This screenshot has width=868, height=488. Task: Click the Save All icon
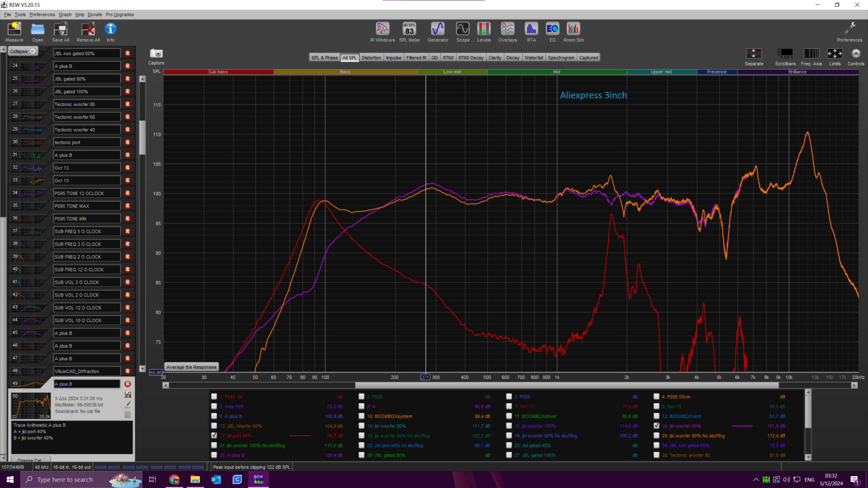[61, 32]
